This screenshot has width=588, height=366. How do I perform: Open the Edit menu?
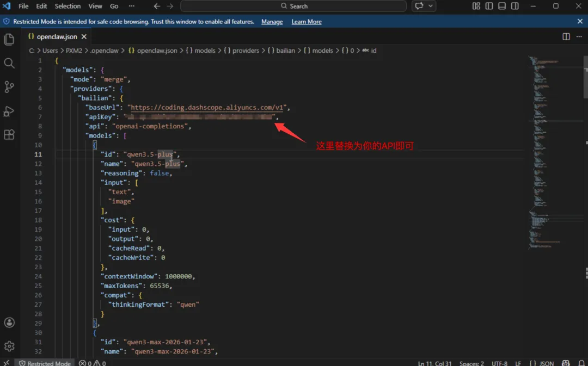[x=41, y=6]
